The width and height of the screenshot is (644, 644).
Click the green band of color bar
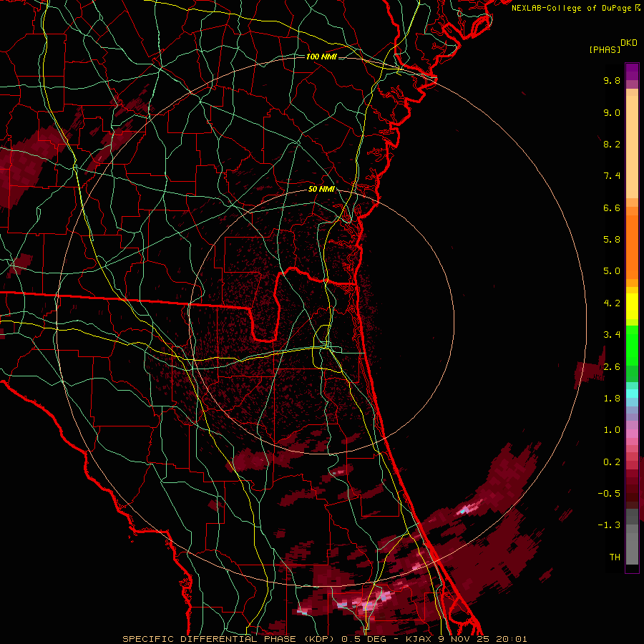tap(632, 345)
